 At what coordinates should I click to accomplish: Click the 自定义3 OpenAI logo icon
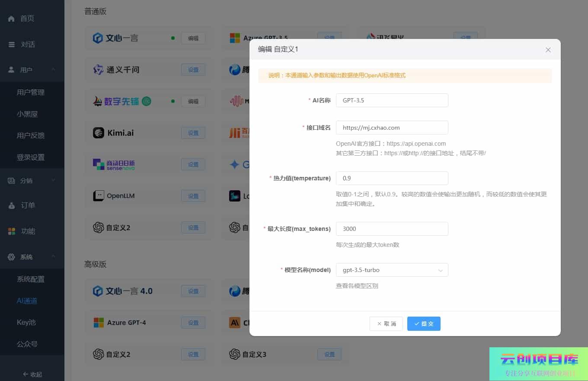pos(235,354)
